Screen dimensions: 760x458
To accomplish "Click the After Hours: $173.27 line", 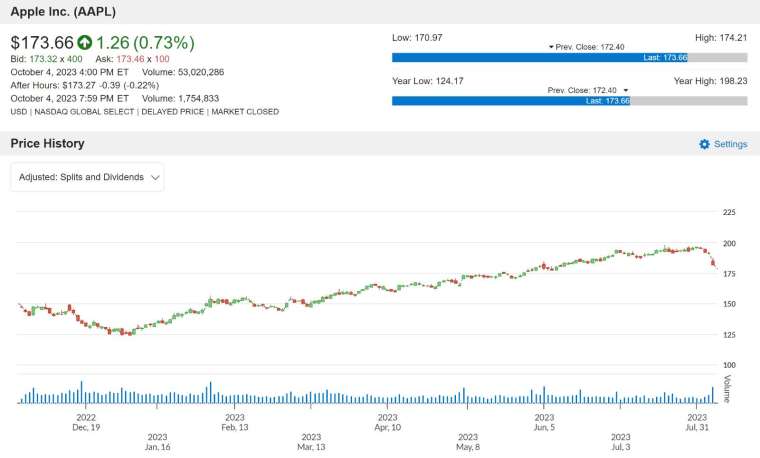I will pyautogui.click(x=85, y=85).
